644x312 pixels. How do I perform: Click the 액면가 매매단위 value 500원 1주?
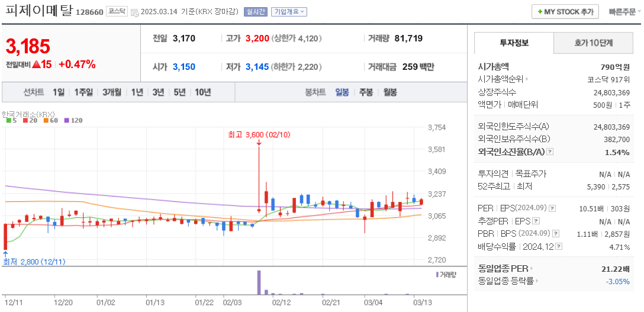(x=611, y=105)
